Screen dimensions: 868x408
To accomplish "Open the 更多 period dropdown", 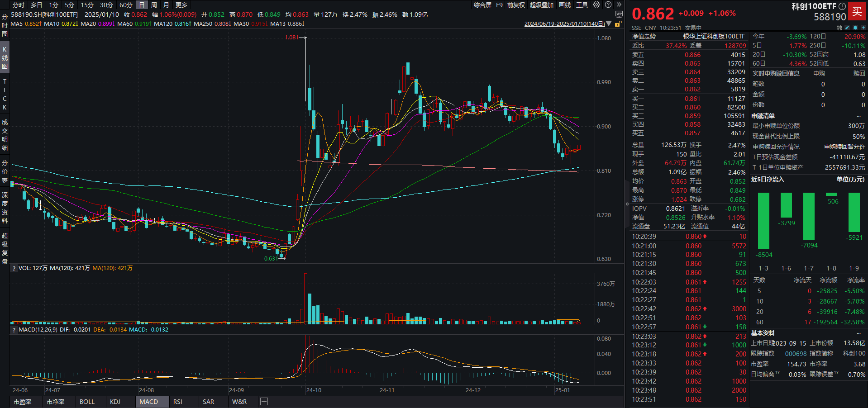I will point(181,5).
